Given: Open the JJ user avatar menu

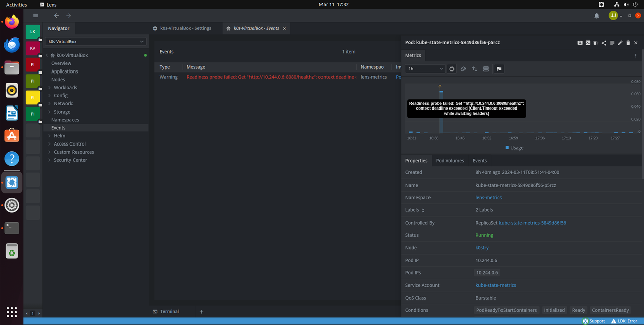Looking at the screenshot, I should [x=613, y=16].
